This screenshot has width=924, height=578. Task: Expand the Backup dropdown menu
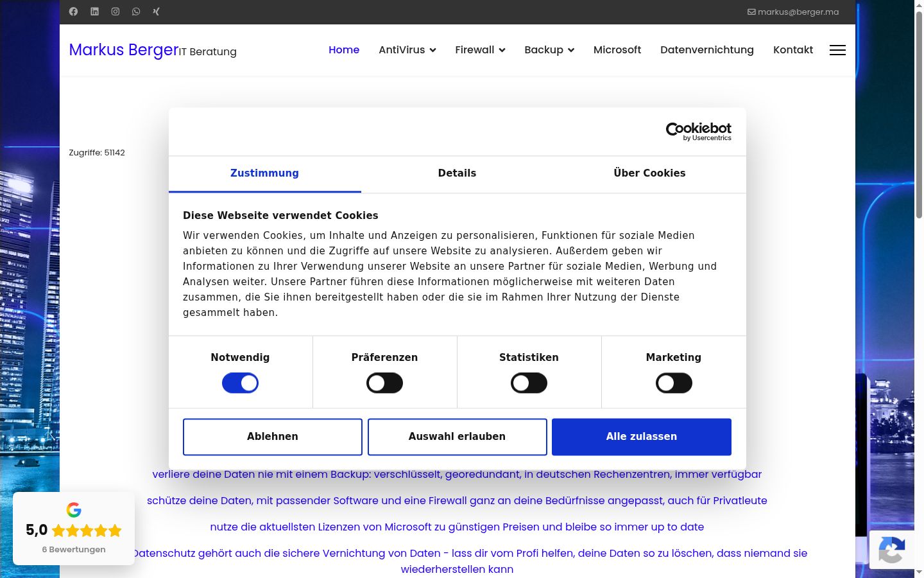pos(549,50)
